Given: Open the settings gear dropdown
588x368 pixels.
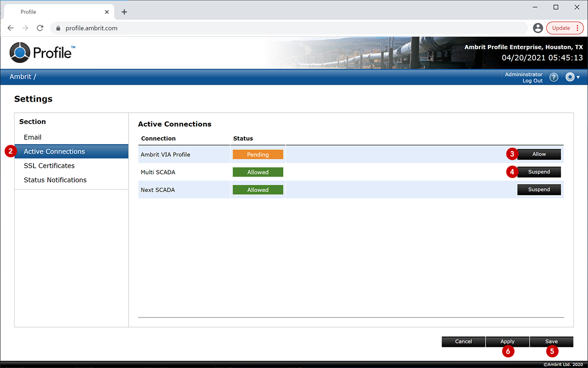Looking at the screenshot, I should click(x=572, y=77).
